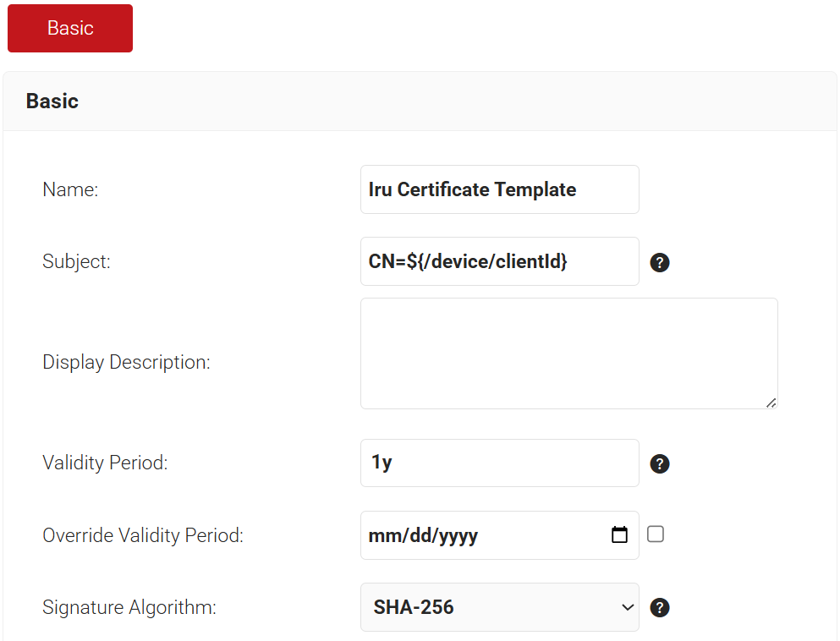840x641 pixels.
Task: Click the red Basic tab button
Action: (x=70, y=29)
